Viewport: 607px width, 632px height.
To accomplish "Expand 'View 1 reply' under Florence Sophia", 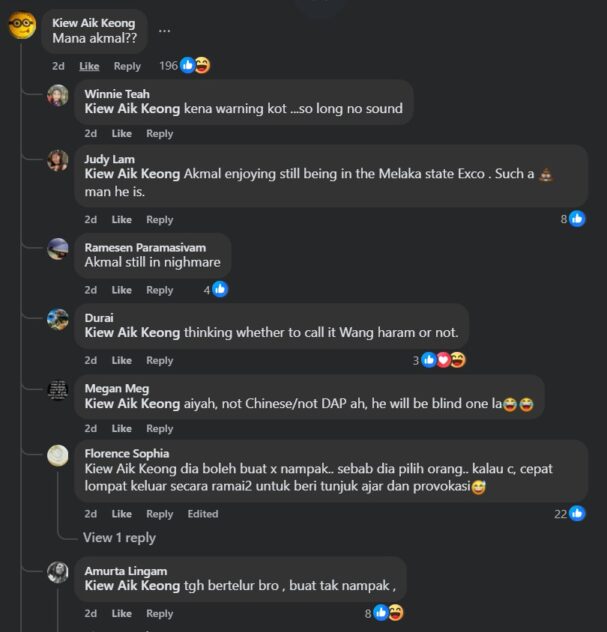I will [119, 538].
